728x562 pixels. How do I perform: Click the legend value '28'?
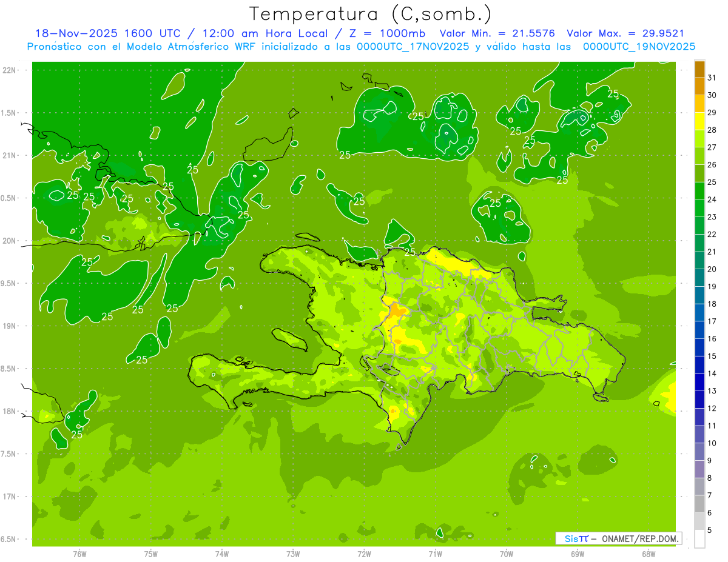tap(712, 130)
